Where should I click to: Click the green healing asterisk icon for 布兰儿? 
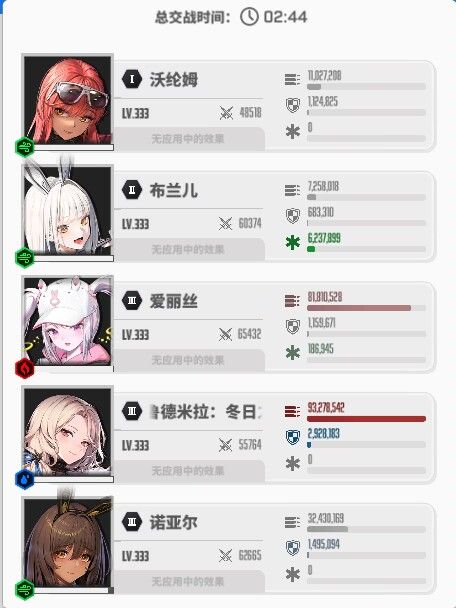coord(293,243)
